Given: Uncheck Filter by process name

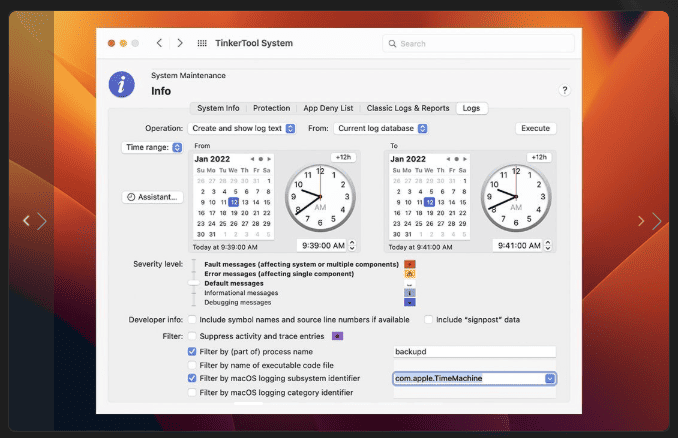Looking at the screenshot, I should point(192,352).
